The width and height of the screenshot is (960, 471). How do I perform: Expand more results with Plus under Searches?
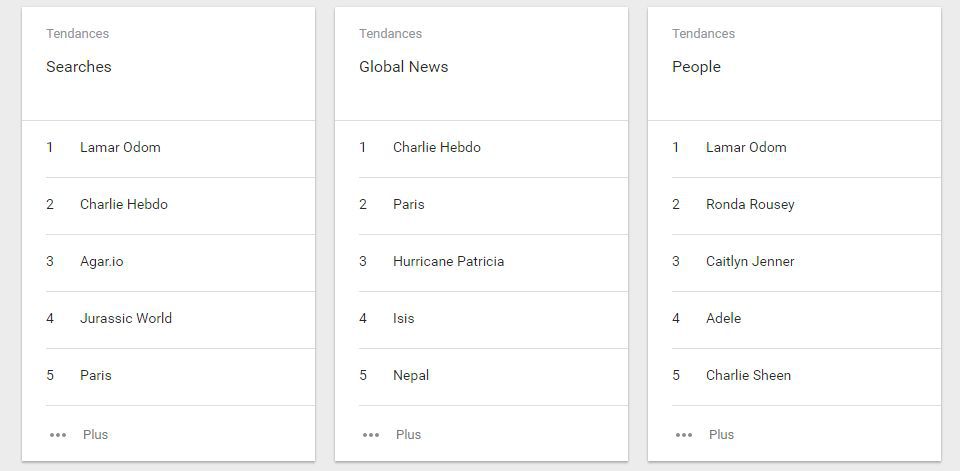click(96, 435)
